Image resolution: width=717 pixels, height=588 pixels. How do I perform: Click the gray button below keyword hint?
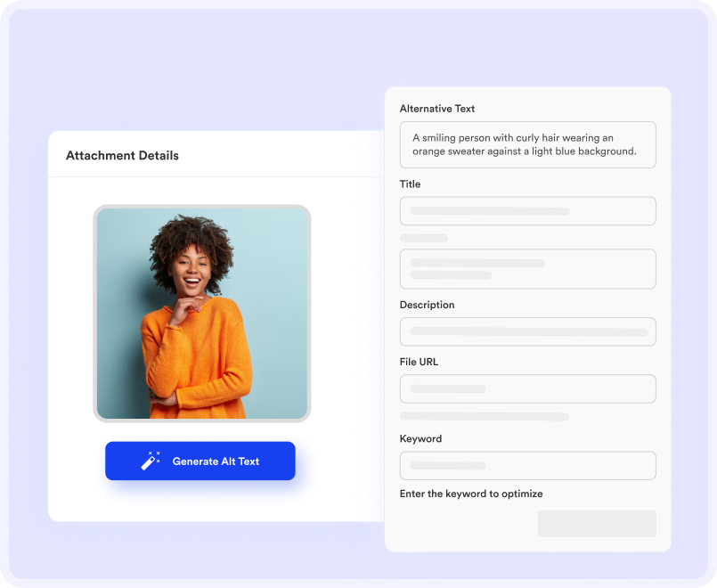tap(597, 524)
